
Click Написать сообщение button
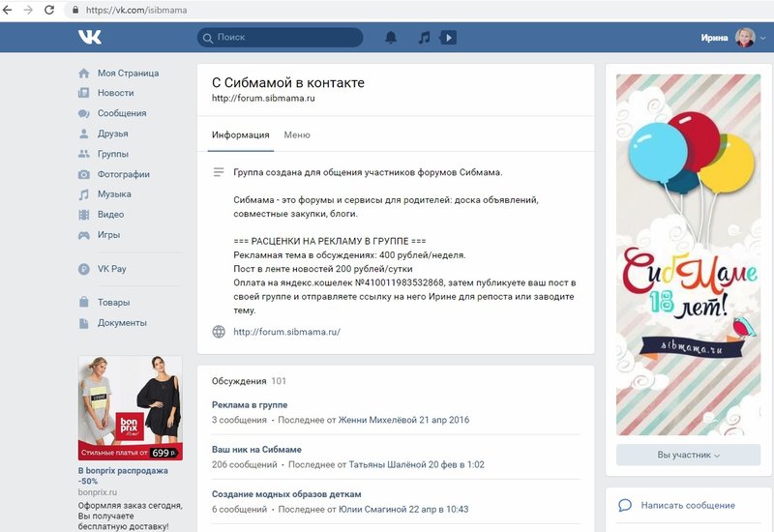coord(687,505)
